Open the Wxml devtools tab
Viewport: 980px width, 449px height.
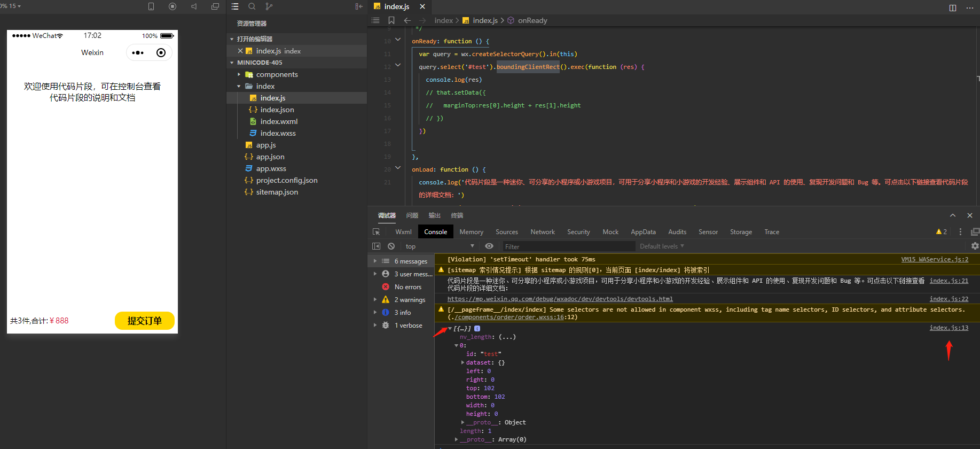[403, 232]
